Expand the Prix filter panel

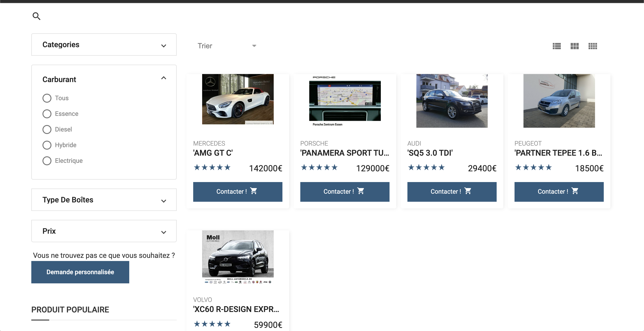click(104, 231)
